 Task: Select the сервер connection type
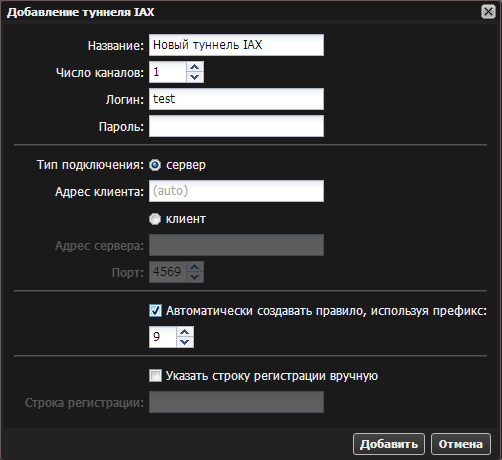(155, 165)
